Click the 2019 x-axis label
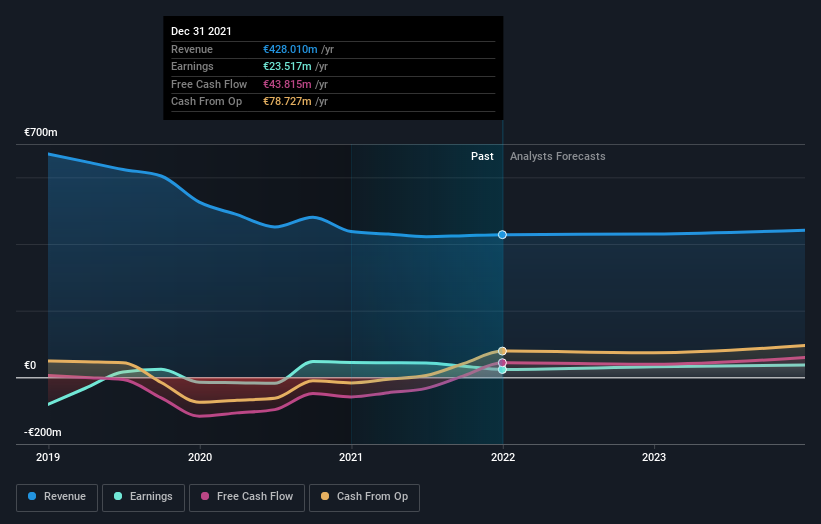Image resolution: width=821 pixels, height=524 pixels. (48, 457)
